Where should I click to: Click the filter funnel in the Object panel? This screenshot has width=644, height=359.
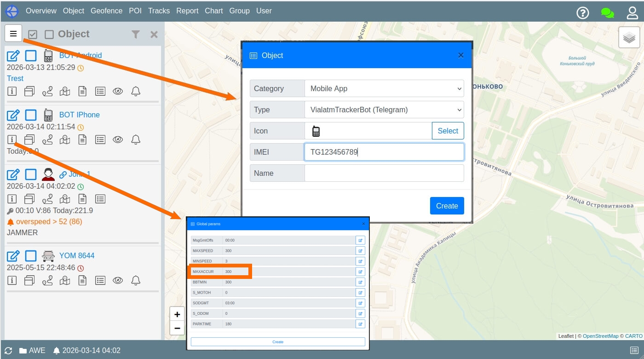click(136, 34)
